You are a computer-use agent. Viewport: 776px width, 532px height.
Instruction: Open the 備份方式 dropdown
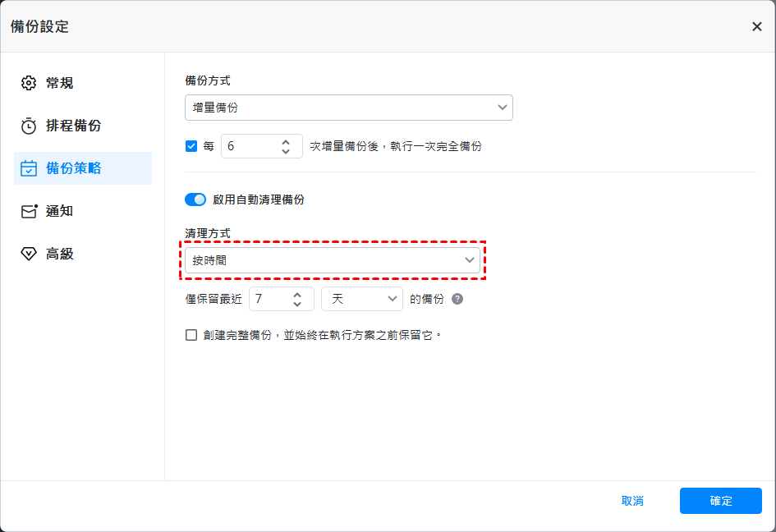tap(348, 108)
